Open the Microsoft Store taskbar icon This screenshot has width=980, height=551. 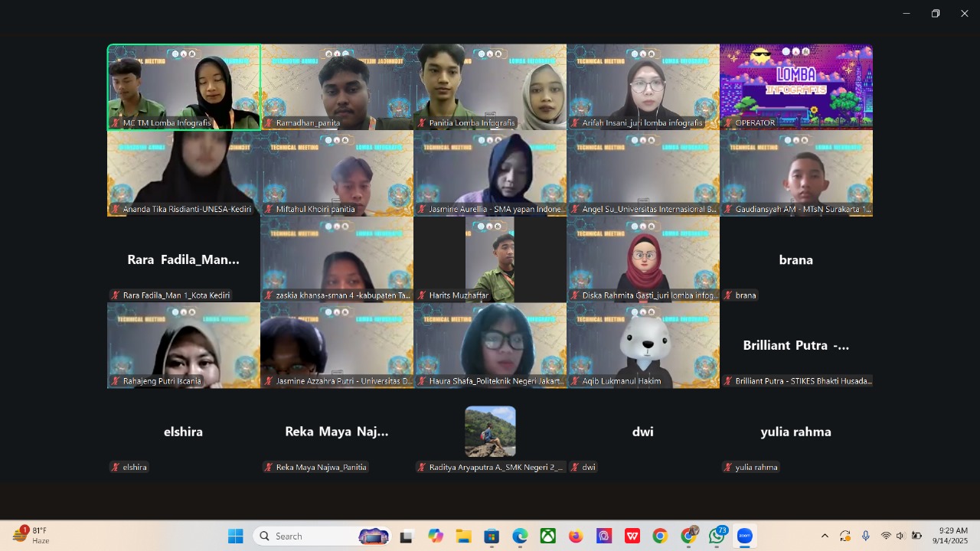point(492,536)
